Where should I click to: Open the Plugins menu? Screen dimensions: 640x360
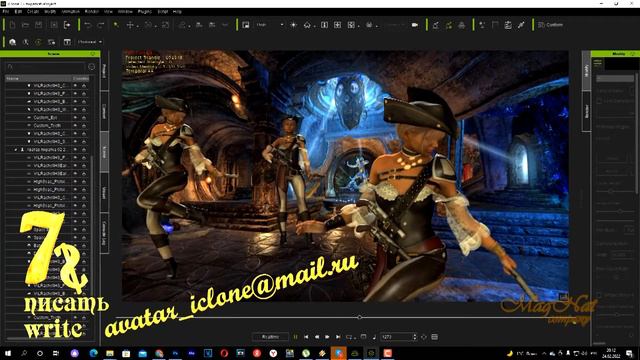[x=144, y=12]
